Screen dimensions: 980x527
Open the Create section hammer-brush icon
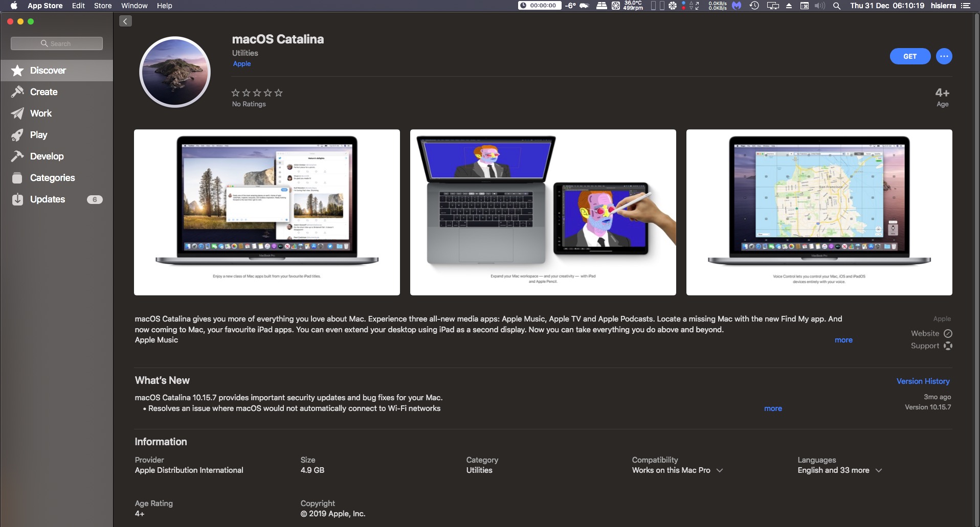[17, 92]
